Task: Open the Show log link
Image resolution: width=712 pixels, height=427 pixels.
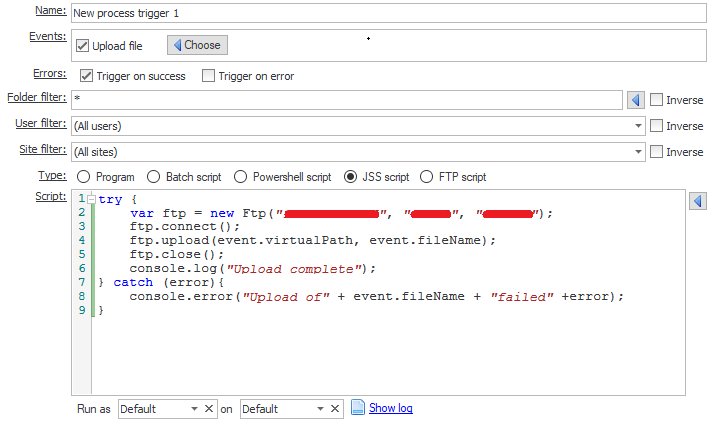Action: tap(390, 408)
